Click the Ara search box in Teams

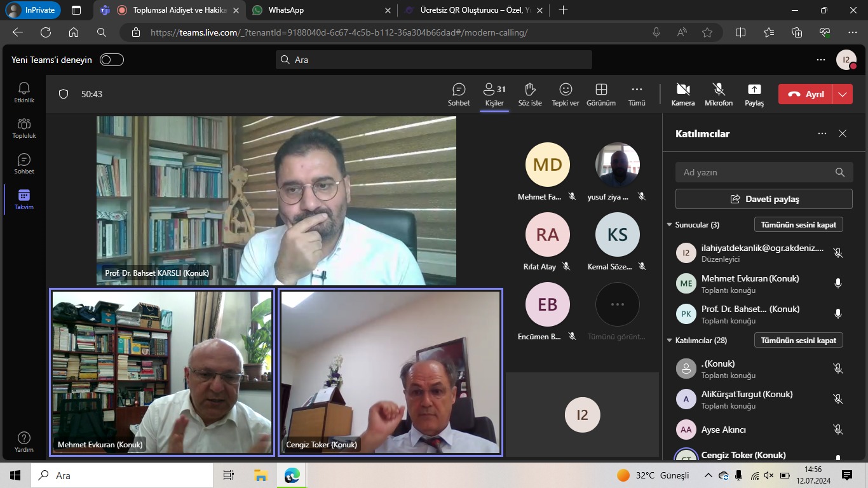[x=434, y=60]
